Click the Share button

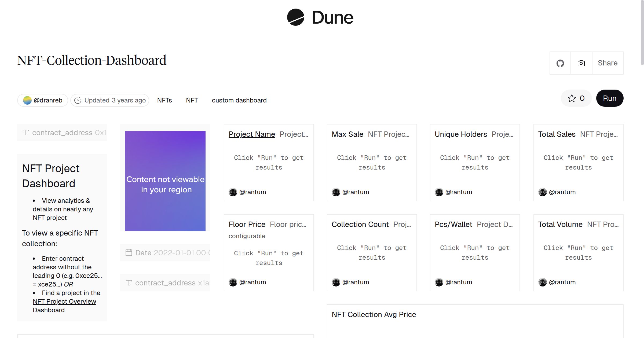(x=608, y=63)
